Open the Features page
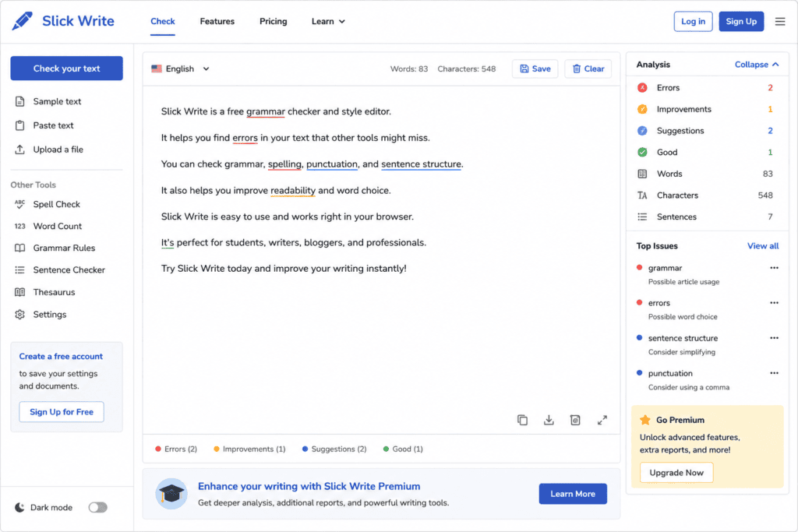The image size is (798, 532). pyautogui.click(x=217, y=21)
